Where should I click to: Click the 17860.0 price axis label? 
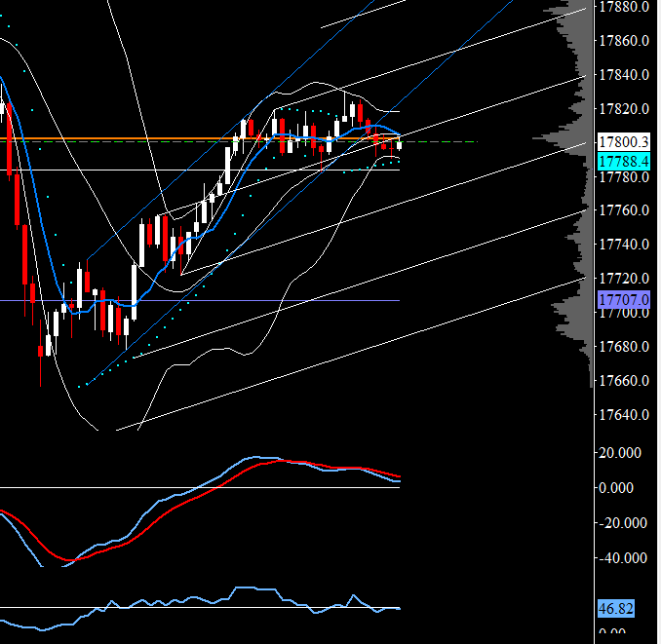click(x=624, y=41)
